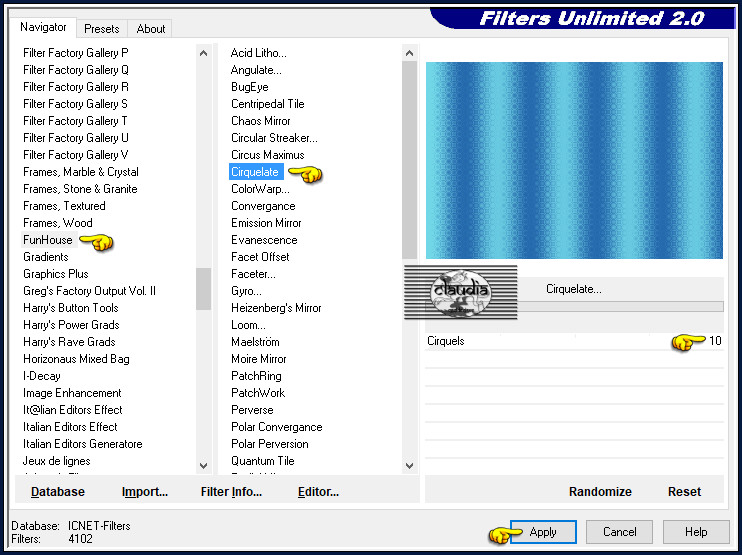742x555 pixels.
Task: Choose Emission Mirror filter
Action: point(266,223)
